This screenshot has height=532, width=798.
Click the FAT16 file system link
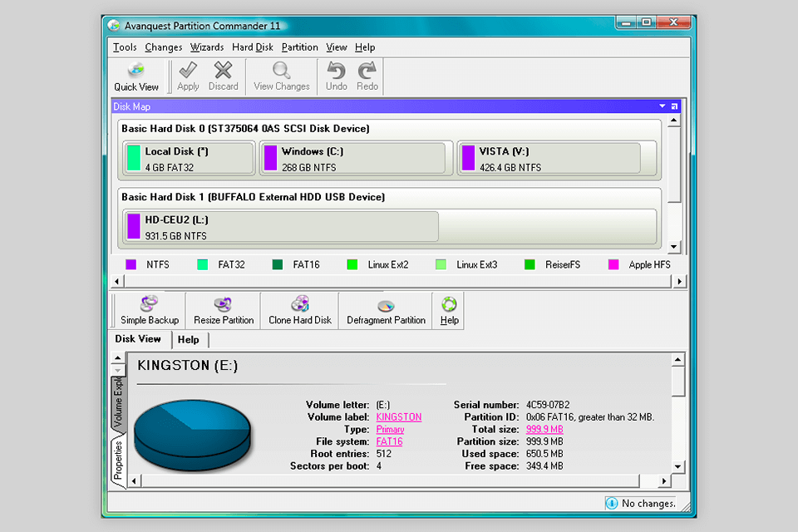[389, 441]
